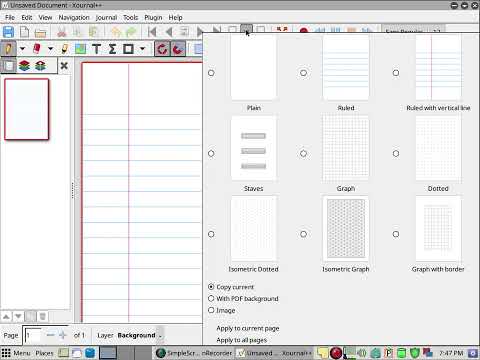Click the volume speaker tray icon
480x360 pixels.
point(362,352)
